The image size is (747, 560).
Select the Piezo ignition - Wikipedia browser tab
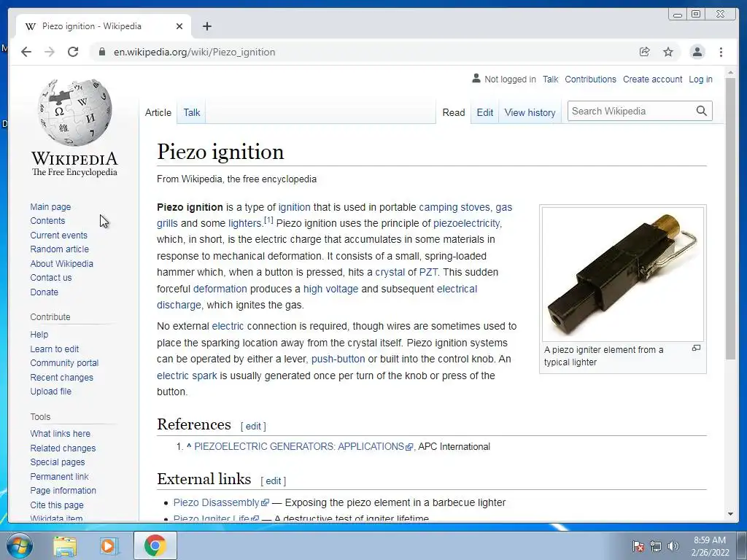click(104, 26)
